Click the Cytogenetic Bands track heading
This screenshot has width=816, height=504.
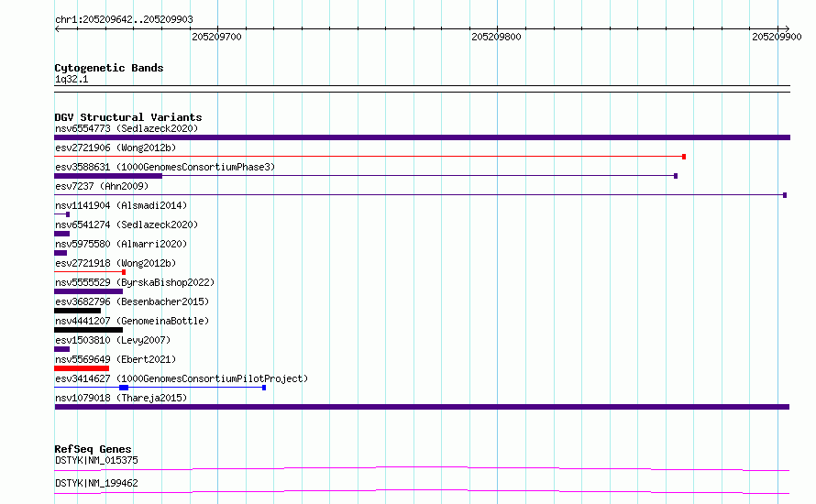pos(109,68)
